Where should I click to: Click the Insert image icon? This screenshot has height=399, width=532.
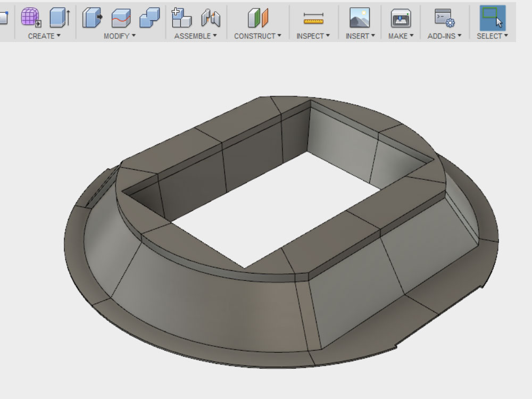(x=360, y=18)
